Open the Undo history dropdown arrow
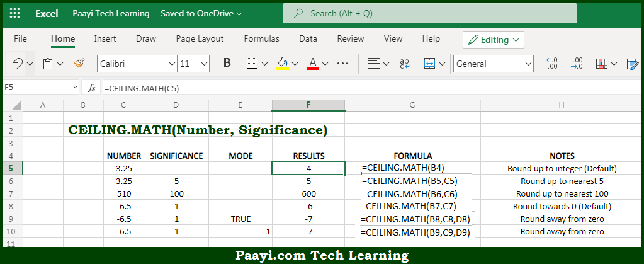Image resolution: width=644 pixels, height=264 pixels. (30, 64)
